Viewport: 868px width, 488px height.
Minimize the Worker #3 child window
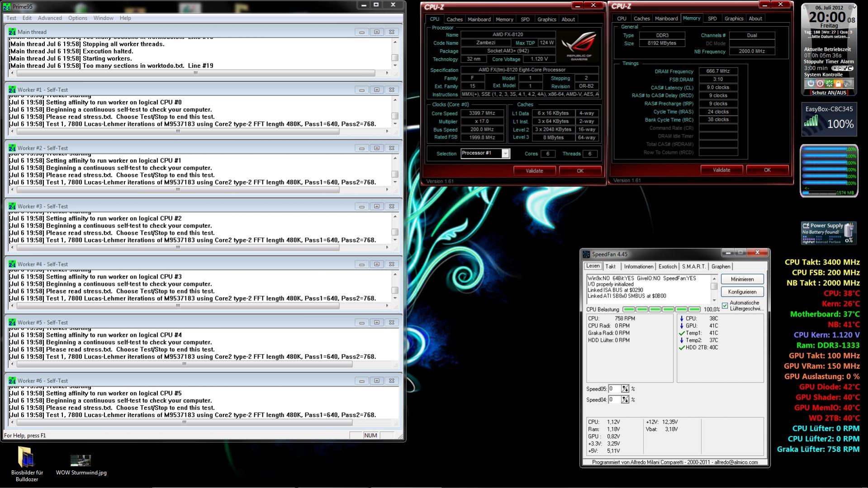coord(361,206)
